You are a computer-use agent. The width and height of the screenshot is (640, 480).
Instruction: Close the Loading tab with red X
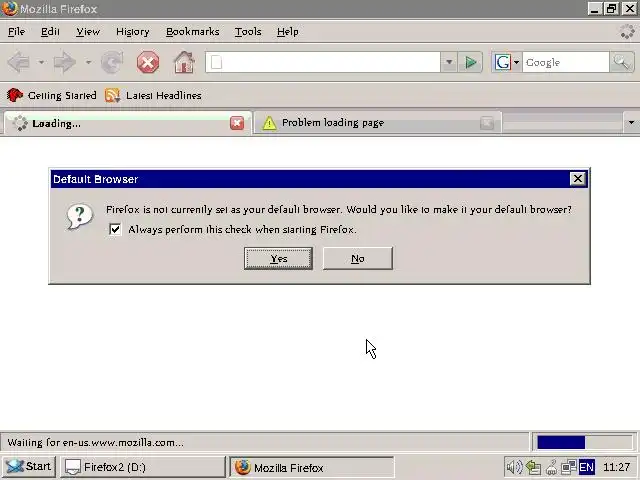click(237, 123)
